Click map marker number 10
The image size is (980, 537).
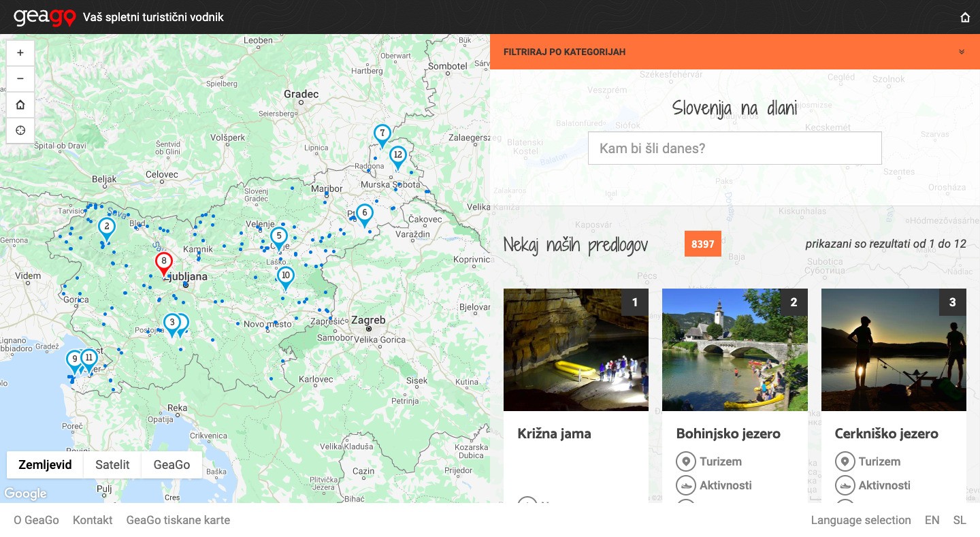[286, 277]
